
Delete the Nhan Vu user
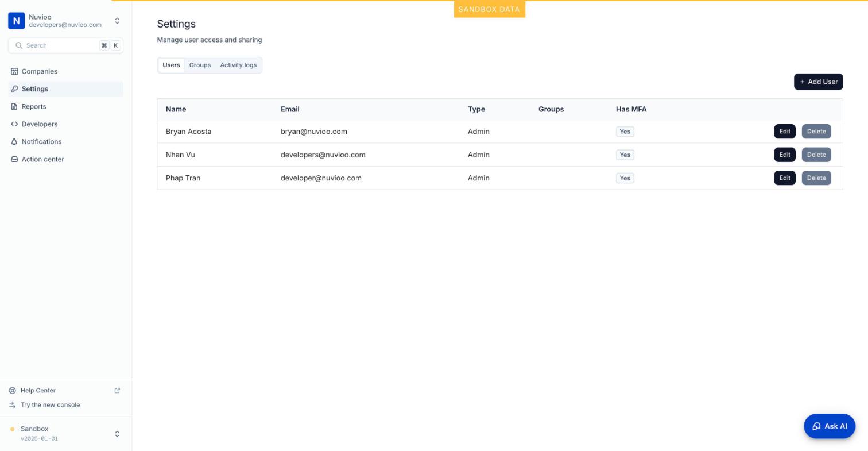tap(816, 155)
